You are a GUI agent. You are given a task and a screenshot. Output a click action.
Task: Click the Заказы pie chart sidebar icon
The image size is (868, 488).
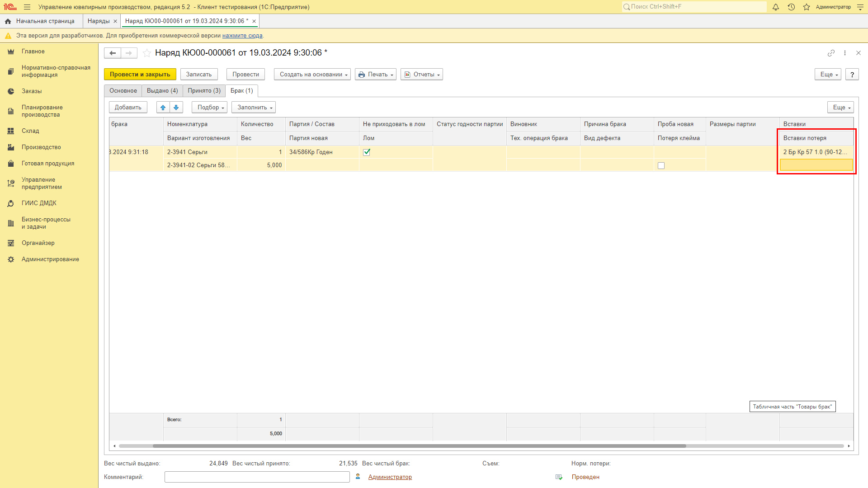coord(11,91)
